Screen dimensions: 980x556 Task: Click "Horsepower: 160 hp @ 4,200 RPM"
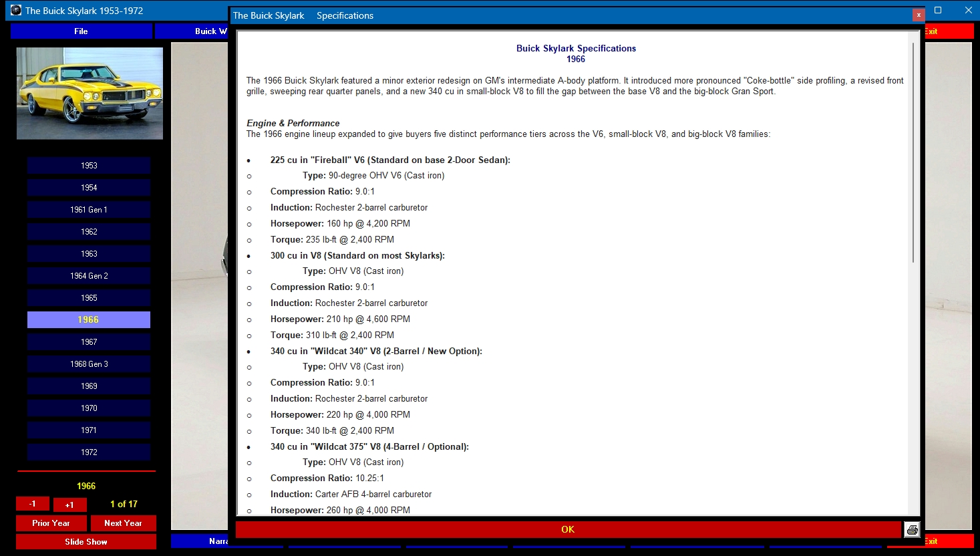coord(340,223)
